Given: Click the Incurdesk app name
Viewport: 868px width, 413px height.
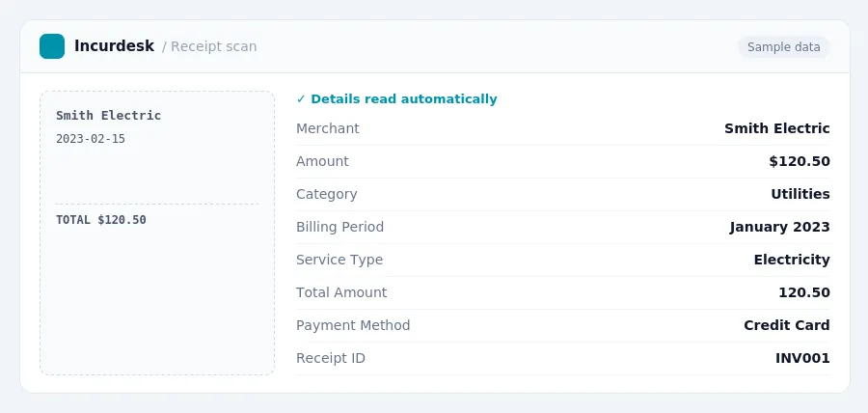Looking at the screenshot, I should click(114, 46).
